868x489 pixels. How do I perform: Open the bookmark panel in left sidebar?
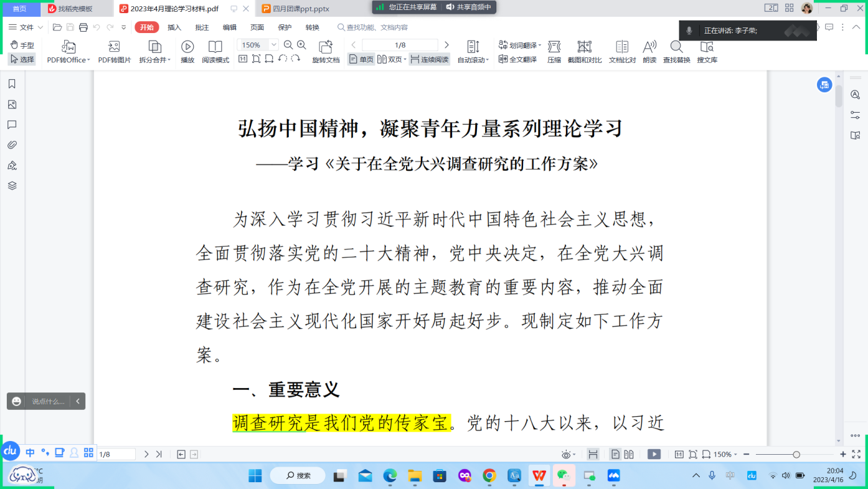click(12, 84)
